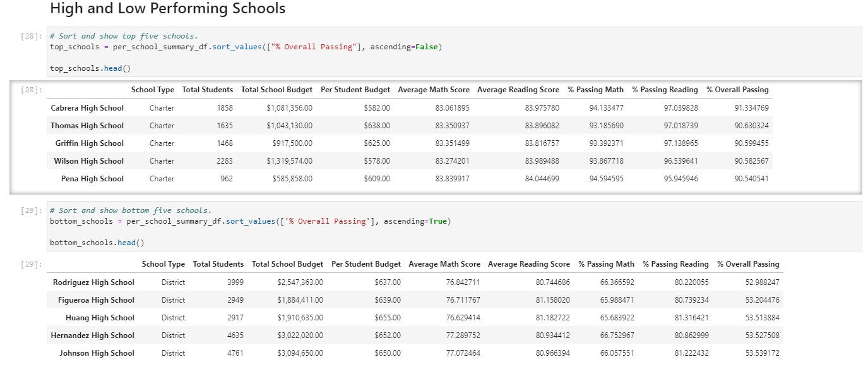Click the Thomas High School row label
868x369 pixels.
pos(87,126)
